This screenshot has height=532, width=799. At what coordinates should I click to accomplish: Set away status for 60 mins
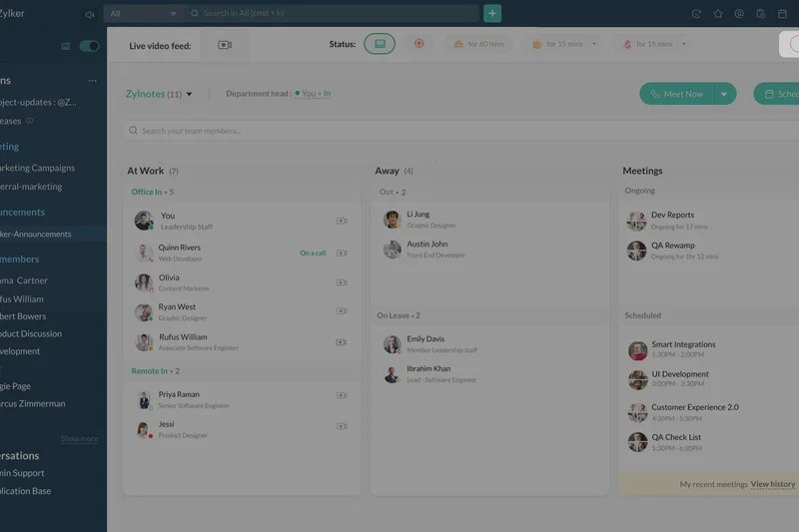coord(479,44)
